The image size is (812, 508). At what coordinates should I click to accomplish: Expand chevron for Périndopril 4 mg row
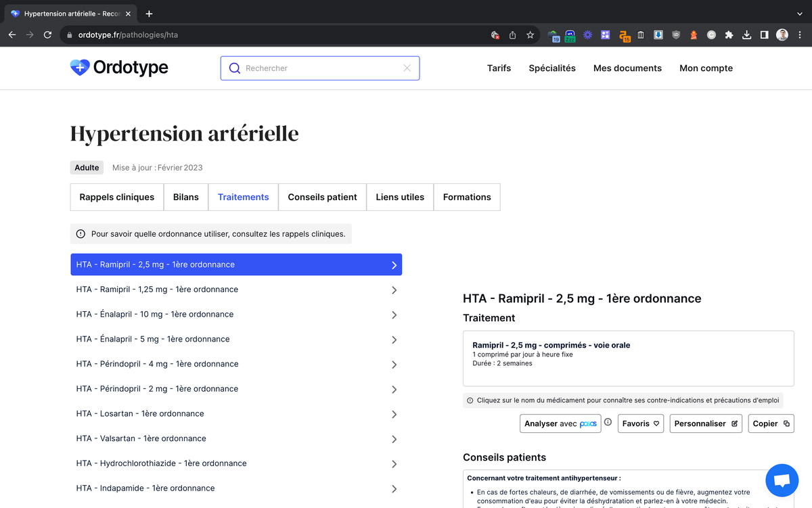click(394, 365)
